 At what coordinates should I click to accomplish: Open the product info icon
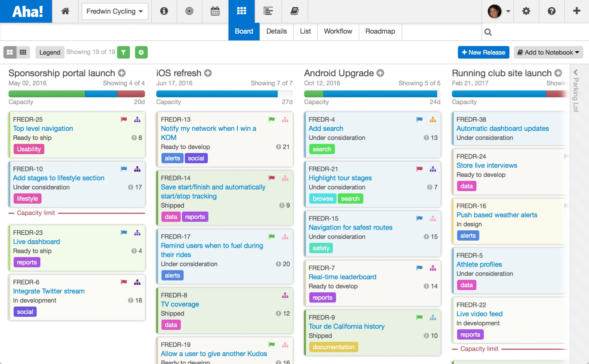[164, 11]
